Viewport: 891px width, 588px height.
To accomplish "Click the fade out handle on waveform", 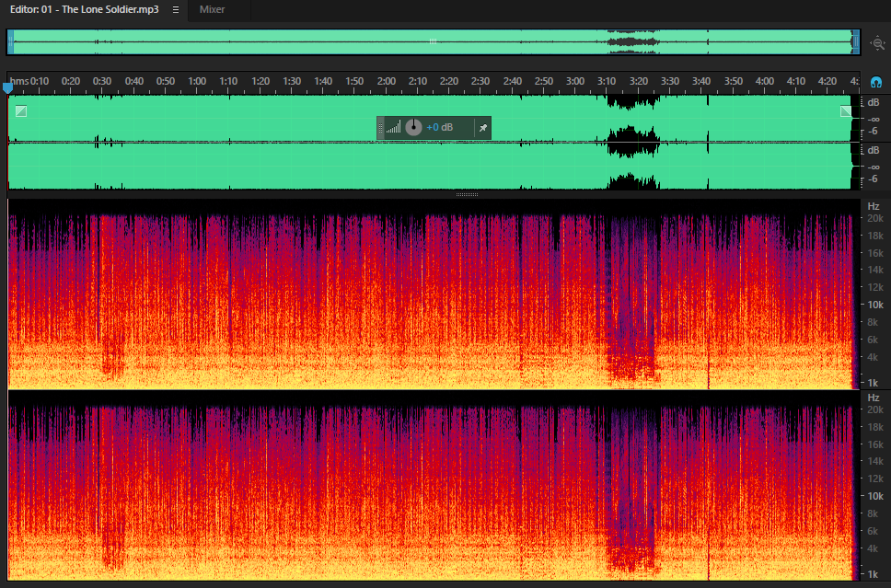I will [846, 110].
